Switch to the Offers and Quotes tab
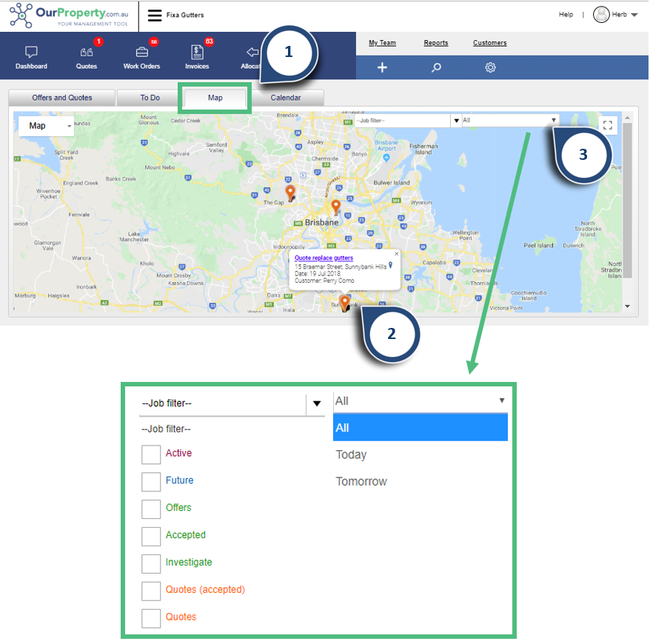Image resolution: width=650 pixels, height=644 pixels. click(x=61, y=98)
